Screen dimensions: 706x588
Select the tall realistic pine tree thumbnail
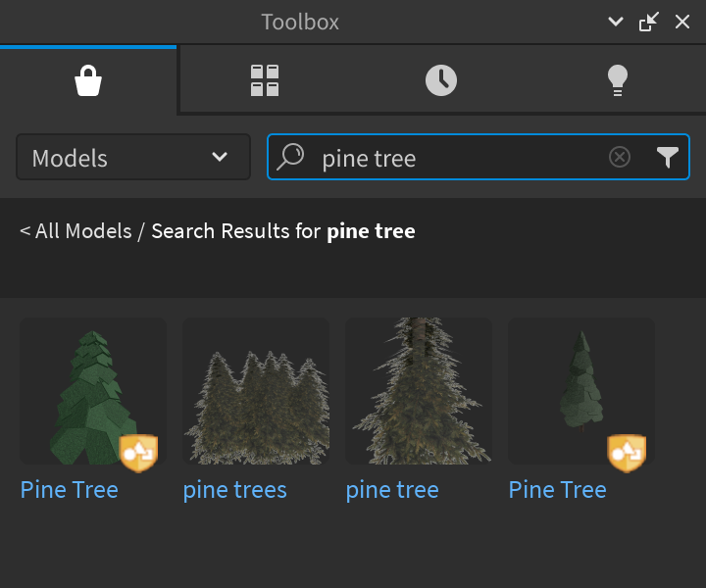tap(419, 392)
